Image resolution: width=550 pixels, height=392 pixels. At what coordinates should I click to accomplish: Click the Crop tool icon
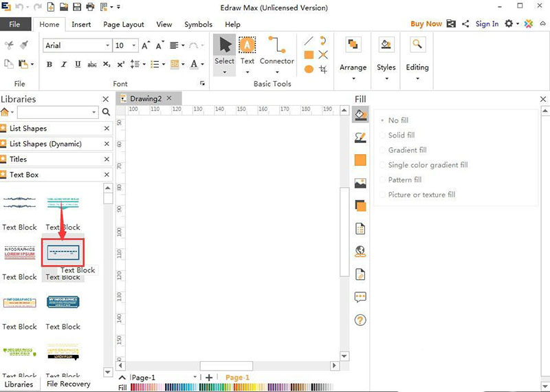(323, 69)
